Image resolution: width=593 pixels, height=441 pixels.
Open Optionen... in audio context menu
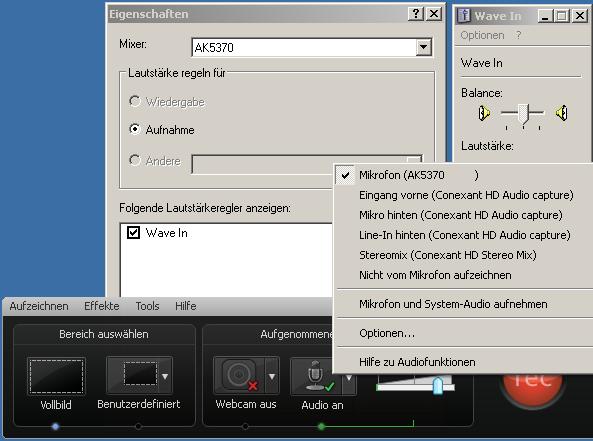pyautogui.click(x=464, y=333)
